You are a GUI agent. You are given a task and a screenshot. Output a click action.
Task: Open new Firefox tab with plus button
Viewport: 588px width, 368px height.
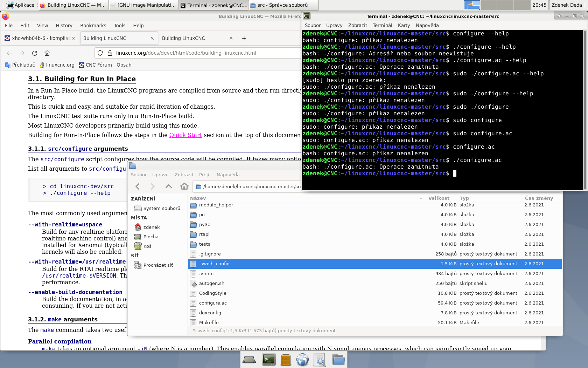[244, 39]
